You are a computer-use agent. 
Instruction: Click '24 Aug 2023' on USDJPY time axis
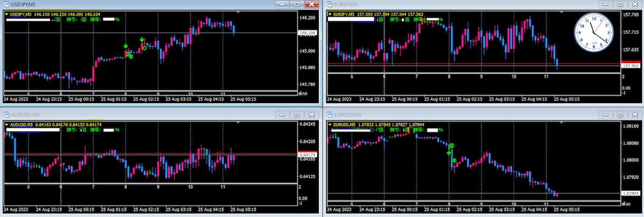16,98
